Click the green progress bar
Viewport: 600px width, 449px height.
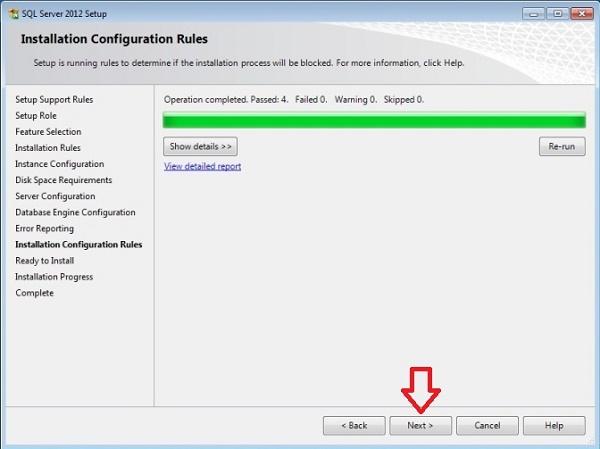374,121
